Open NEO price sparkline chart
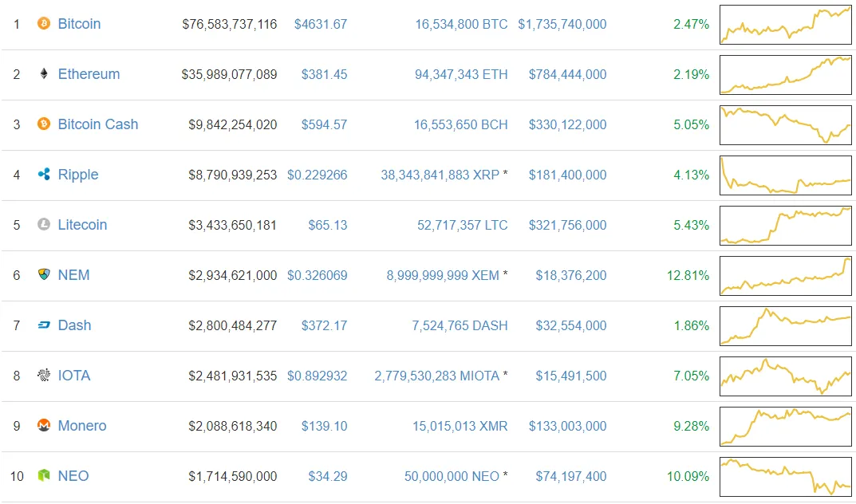 click(x=786, y=476)
